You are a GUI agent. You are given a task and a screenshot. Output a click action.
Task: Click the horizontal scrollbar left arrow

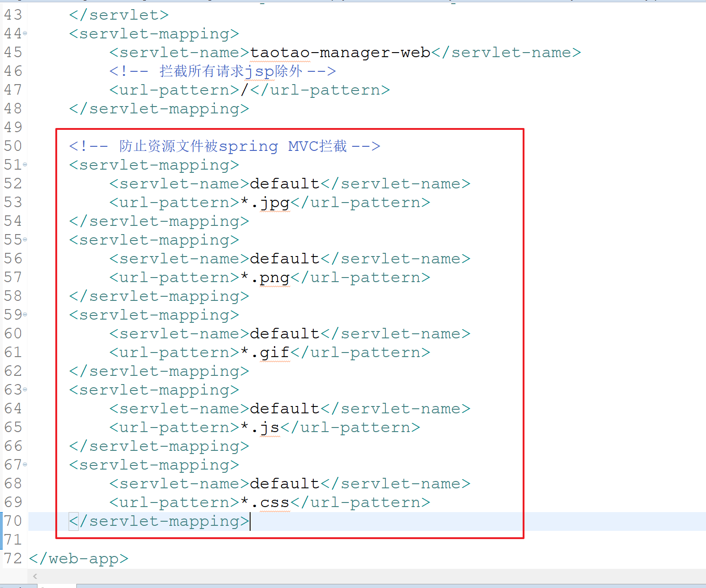[35, 576]
